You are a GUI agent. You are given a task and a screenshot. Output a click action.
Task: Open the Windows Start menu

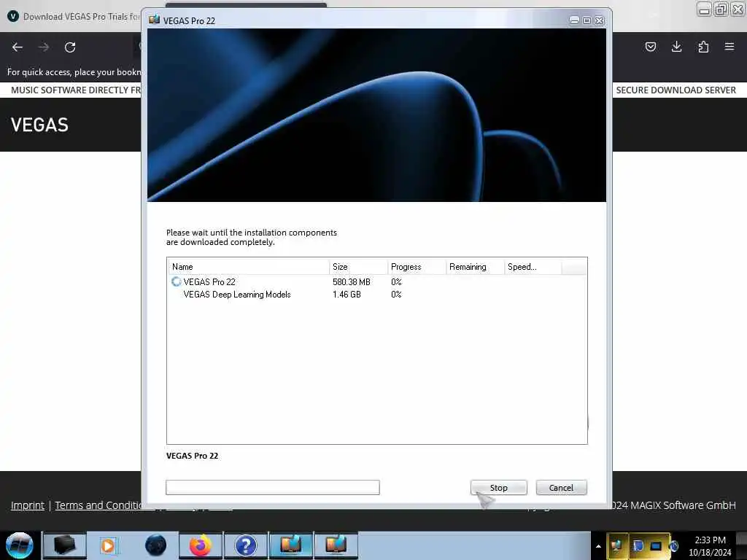(x=20, y=545)
